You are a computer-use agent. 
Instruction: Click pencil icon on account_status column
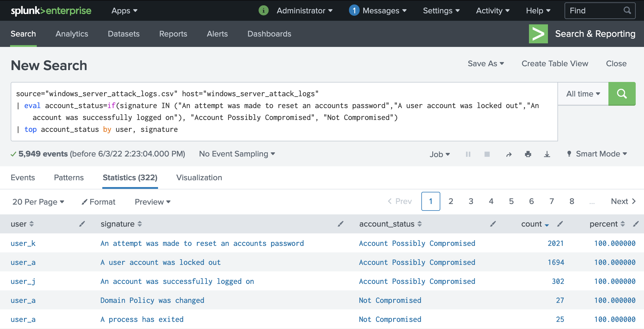(493, 224)
